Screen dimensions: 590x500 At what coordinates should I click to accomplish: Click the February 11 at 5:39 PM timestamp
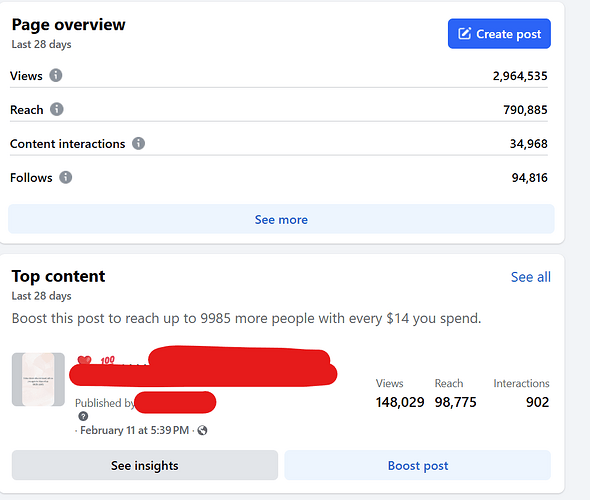(134, 430)
